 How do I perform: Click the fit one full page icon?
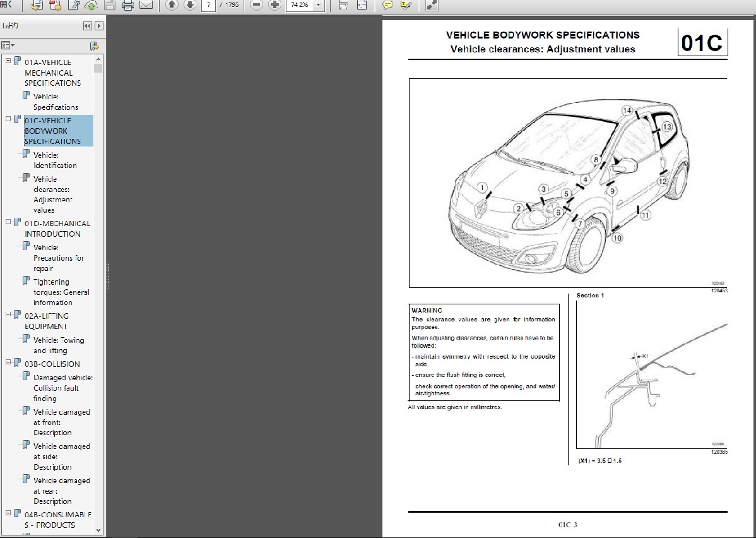(361, 5)
